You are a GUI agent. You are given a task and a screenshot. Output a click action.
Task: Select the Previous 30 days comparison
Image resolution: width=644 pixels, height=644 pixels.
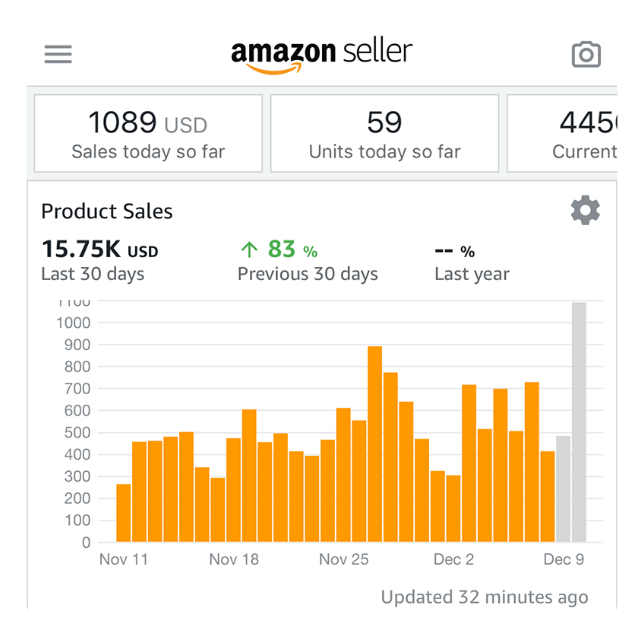[x=307, y=260]
